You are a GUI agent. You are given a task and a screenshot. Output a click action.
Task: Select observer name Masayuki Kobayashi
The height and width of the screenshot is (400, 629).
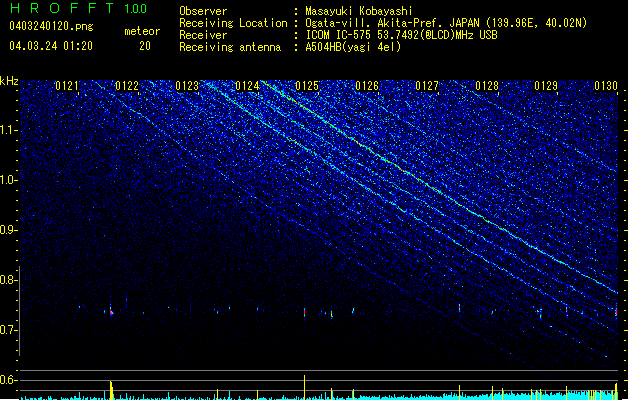tap(359, 11)
